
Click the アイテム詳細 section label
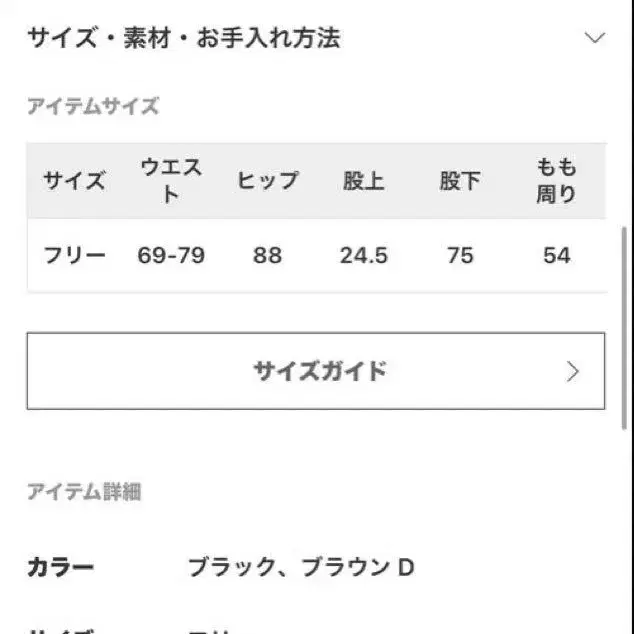click(x=84, y=491)
